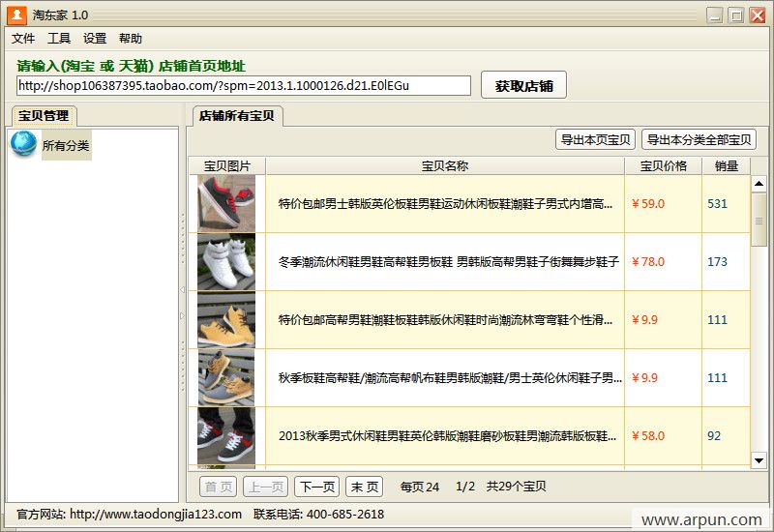Click 导出本页宝贝 export button
Image resolution: width=774 pixels, height=532 pixels.
[x=596, y=139]
